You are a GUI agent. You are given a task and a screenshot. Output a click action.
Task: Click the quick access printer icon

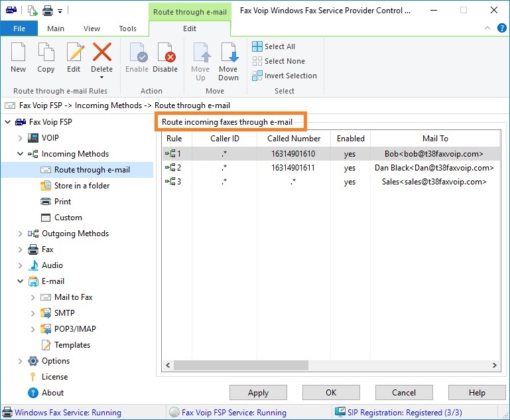pyautogui.click(x=48, y=11)
